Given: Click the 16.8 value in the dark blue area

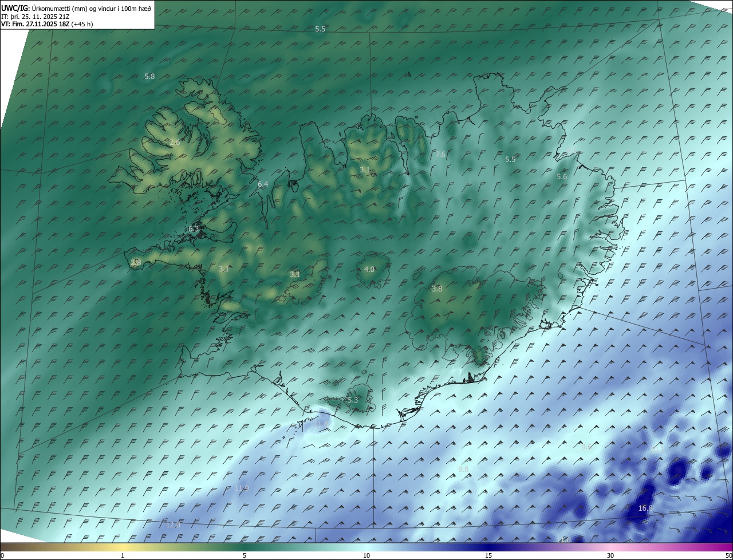Looking at the screenshot, I should click(645, 508).
